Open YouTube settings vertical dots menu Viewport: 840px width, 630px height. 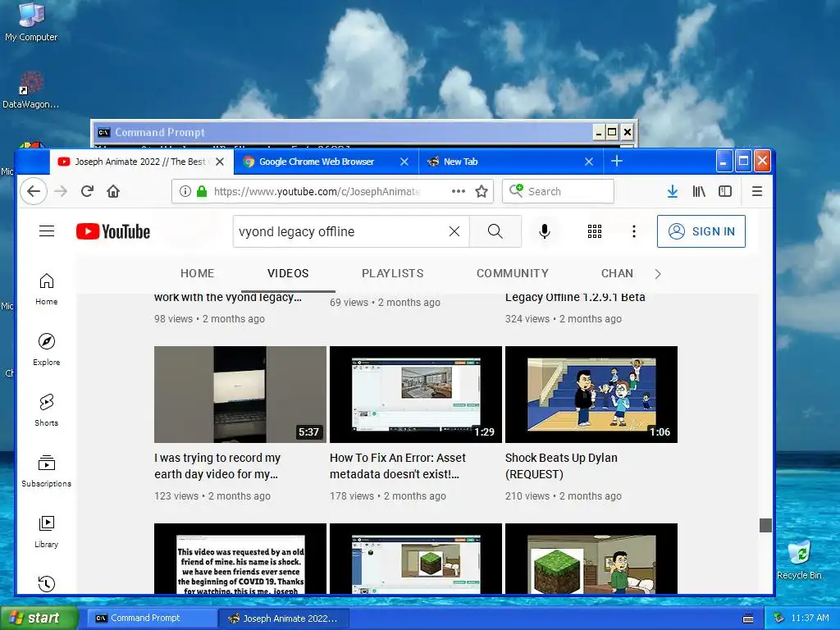click(634, 231)
